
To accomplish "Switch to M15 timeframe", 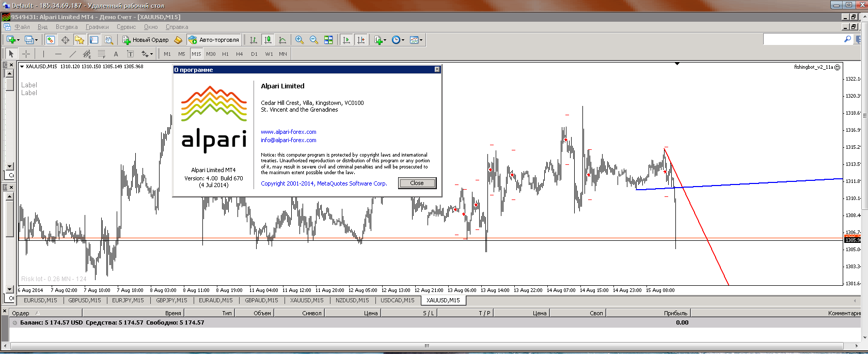I will [x=196, y=54].
